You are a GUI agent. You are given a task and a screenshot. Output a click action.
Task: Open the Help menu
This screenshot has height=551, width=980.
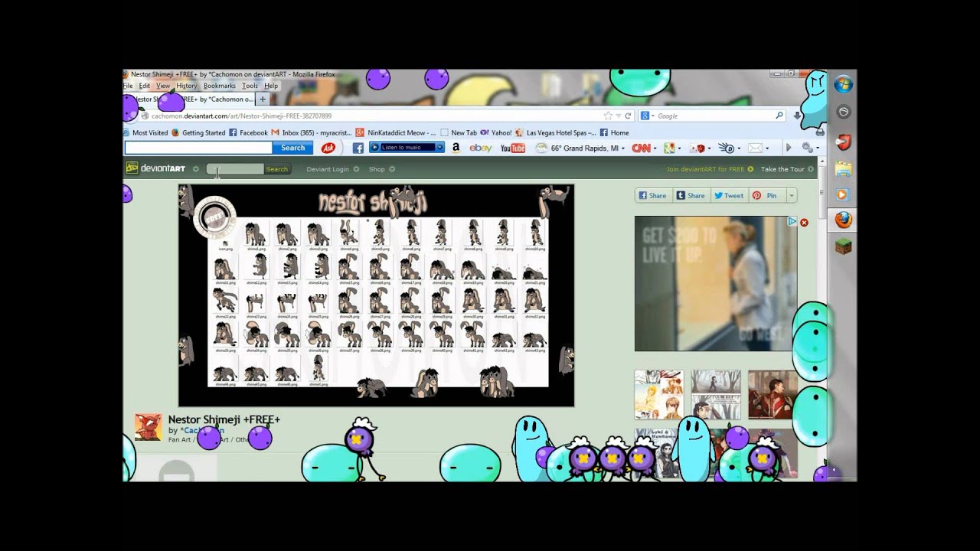(271, 86)
